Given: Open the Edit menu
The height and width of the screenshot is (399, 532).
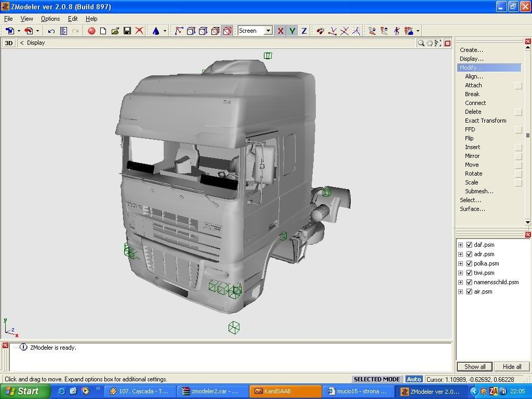Looking at the screenshot, I should (73, 19).
